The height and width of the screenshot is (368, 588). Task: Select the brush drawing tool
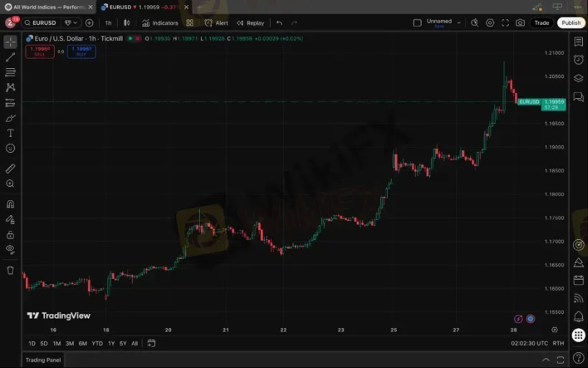(x=10, y=118)
